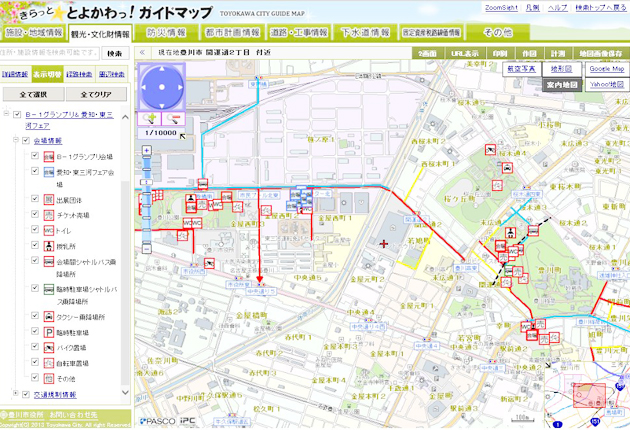Click the map zoom-in magnifier icon

(x=150, y=119)
